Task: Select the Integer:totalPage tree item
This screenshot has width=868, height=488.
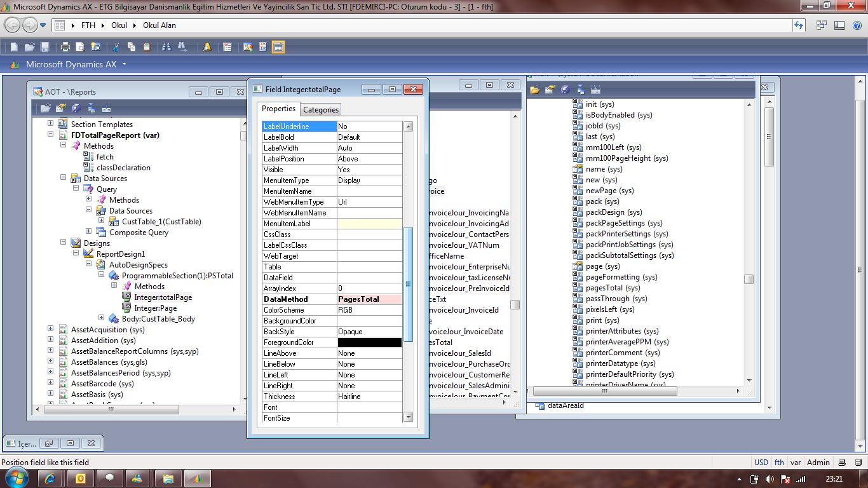Action: coord(163,297)
